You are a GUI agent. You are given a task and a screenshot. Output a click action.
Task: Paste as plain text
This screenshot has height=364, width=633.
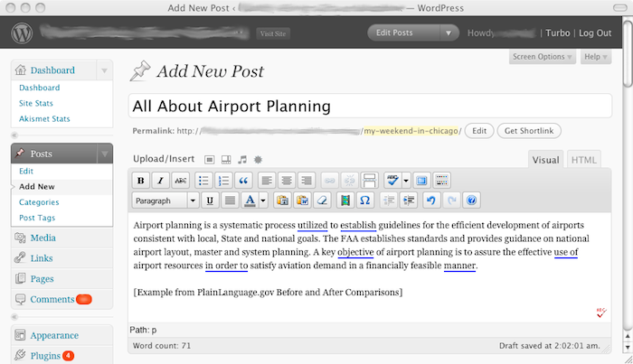(x=282, y=201)
